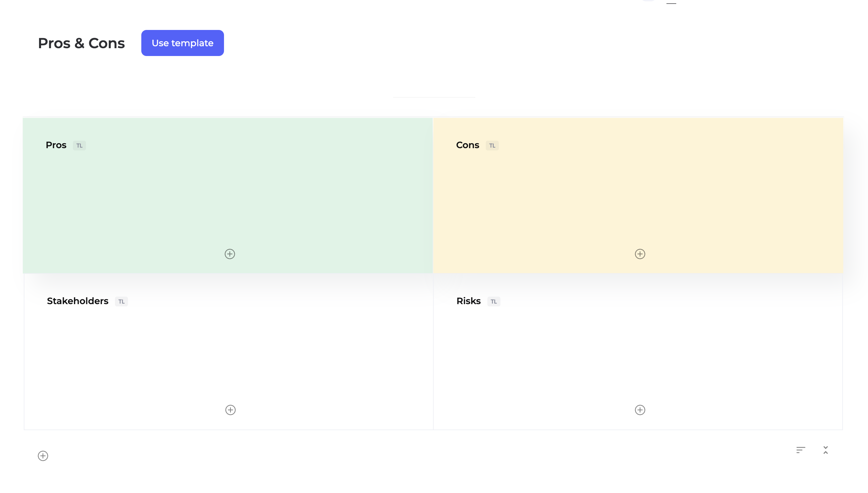Click the green Pros panel background
Image resolution: width=868 pixels, height=493 pixels.
click(227, 200)
